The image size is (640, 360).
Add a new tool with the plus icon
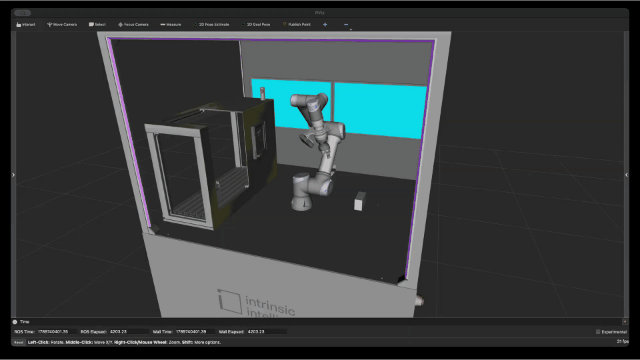[325, 24]
